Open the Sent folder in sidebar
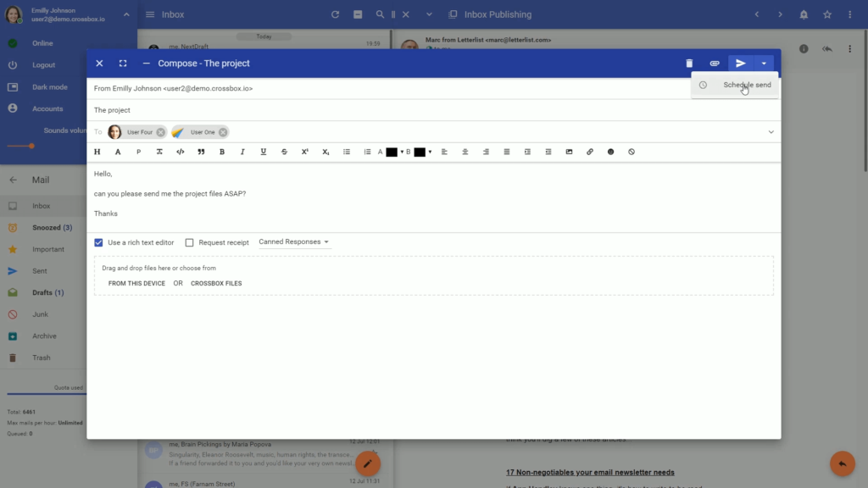Screen dimensions: 868x488 click(40, 271)
